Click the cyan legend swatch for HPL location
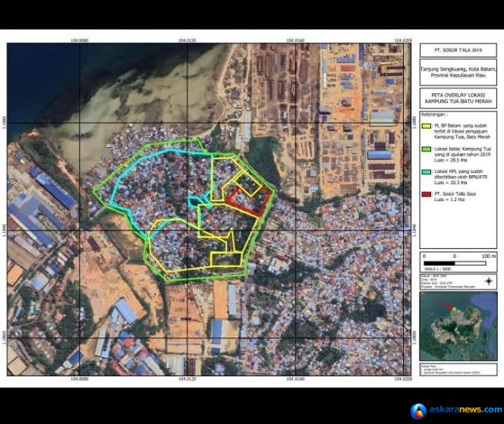 point(427,172)
